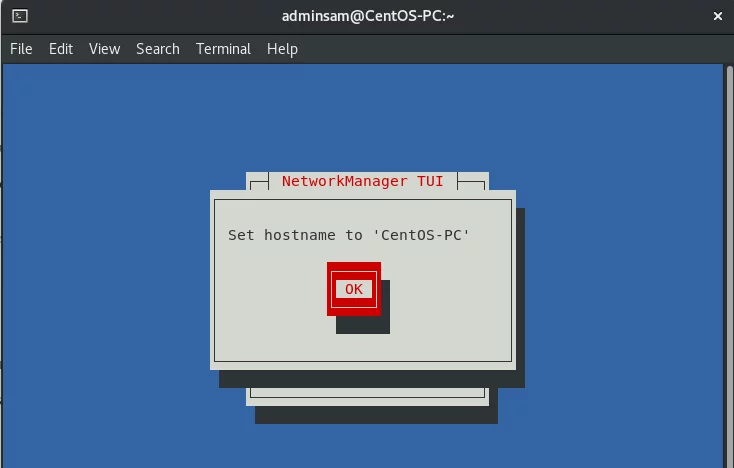Click the adminsam@CentOS-PC window title

point(368,16)
